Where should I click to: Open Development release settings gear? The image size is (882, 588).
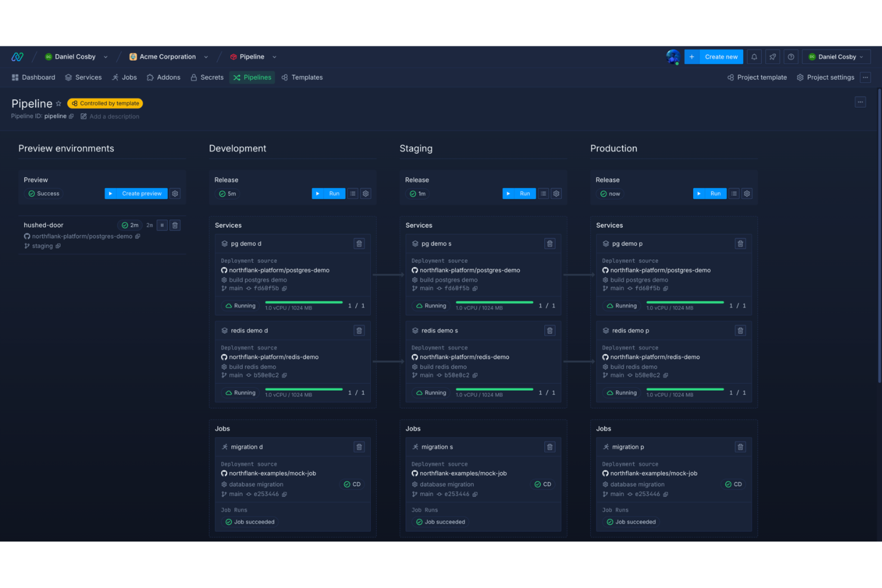click(x=366, y=194)
